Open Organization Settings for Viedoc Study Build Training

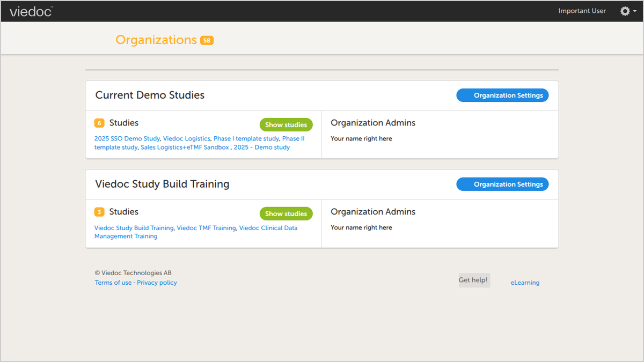(502, 184)
